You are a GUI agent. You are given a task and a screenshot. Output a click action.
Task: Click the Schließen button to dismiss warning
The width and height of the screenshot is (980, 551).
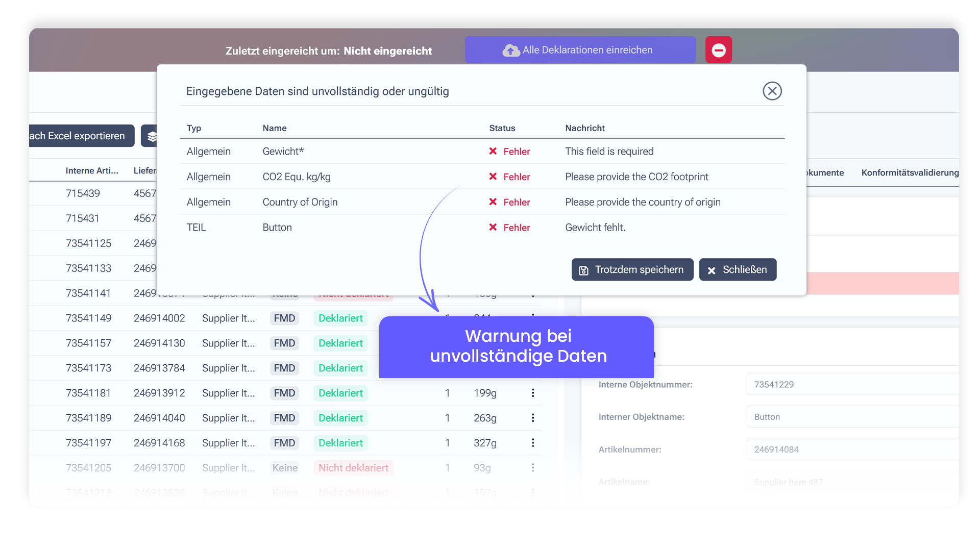[x=738, y=269]
